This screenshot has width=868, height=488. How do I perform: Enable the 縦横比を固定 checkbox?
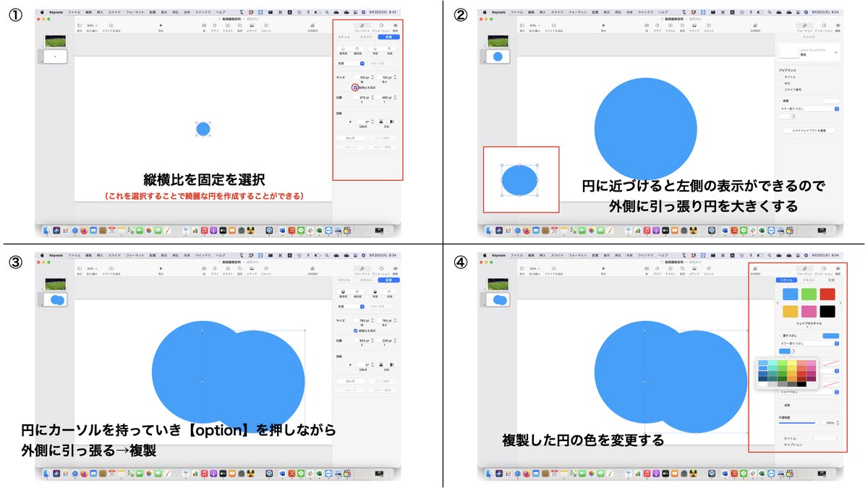click(355, 87)
